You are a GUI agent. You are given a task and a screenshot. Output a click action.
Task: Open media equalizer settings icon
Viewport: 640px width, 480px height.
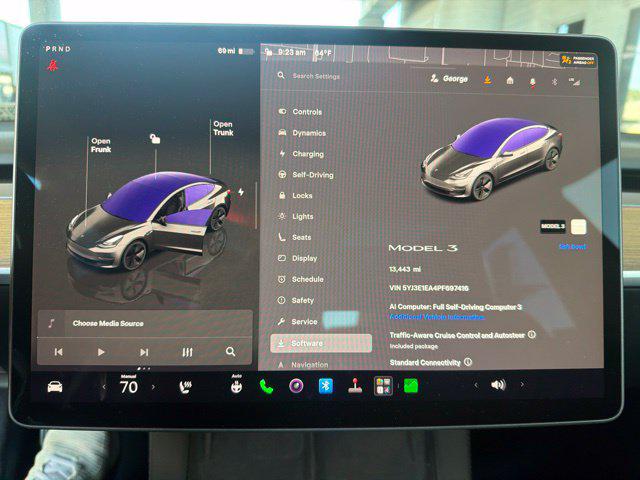click(x=187, y=352)
